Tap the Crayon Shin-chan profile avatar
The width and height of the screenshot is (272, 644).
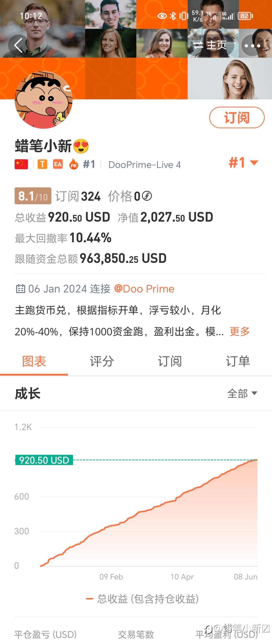pos(44,100)
